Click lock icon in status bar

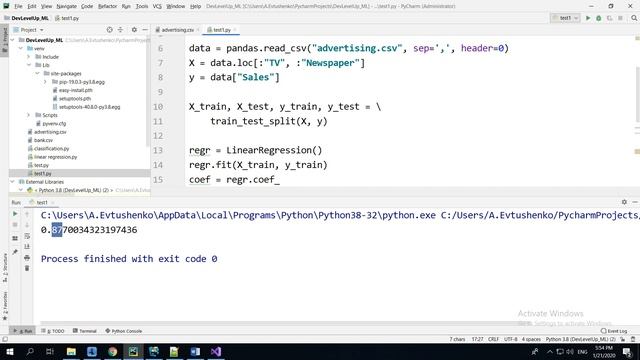coord(622,339)
